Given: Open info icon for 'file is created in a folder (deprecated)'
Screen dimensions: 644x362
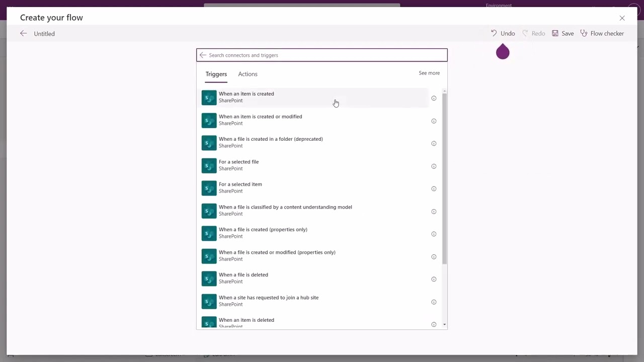Looking at the screenshot, I should (x=434, y=143).
